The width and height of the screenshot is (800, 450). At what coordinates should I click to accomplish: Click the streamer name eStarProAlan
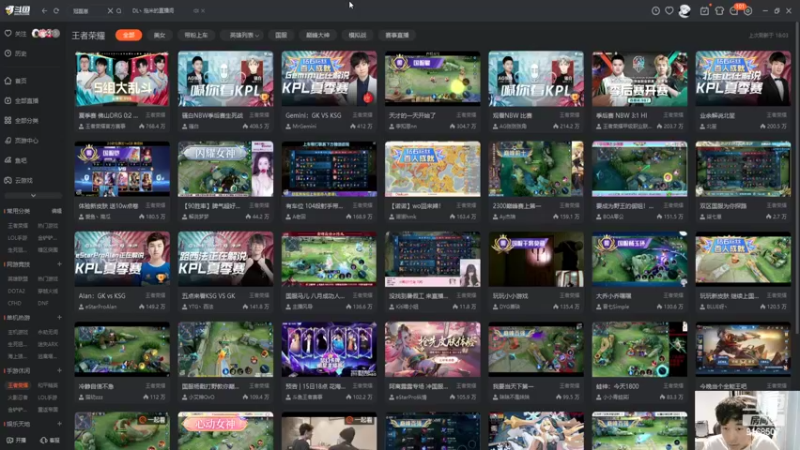101,307
